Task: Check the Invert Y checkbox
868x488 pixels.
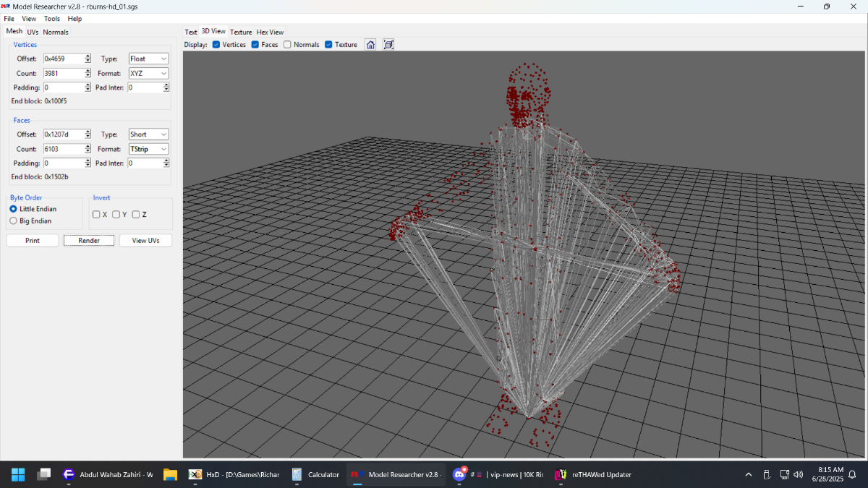Action: click(116, 215)
